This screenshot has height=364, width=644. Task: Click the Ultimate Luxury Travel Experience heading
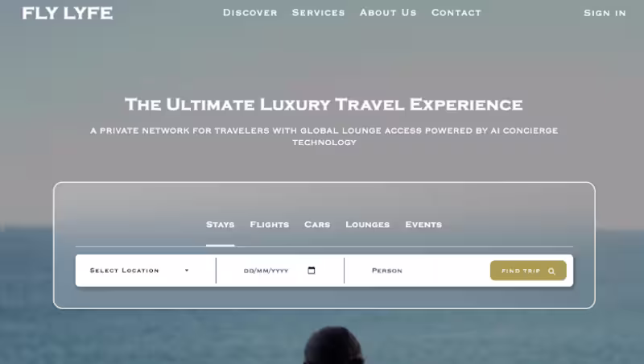(324, 105)
